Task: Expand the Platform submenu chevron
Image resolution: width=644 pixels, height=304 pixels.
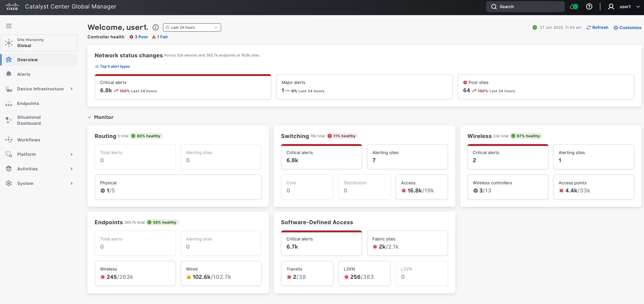Action: tap(71, 154)
